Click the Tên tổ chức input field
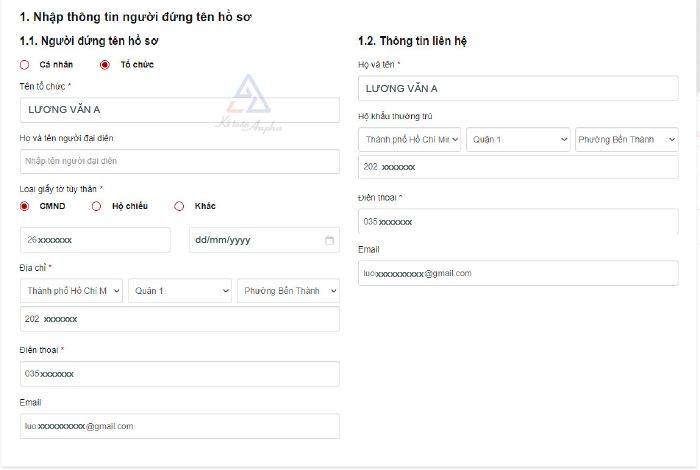 tap(179, 110)
